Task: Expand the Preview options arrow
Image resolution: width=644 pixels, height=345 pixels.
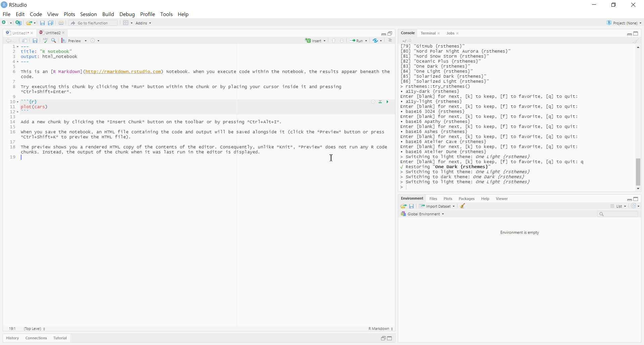Action: click(x=86, y=41)
